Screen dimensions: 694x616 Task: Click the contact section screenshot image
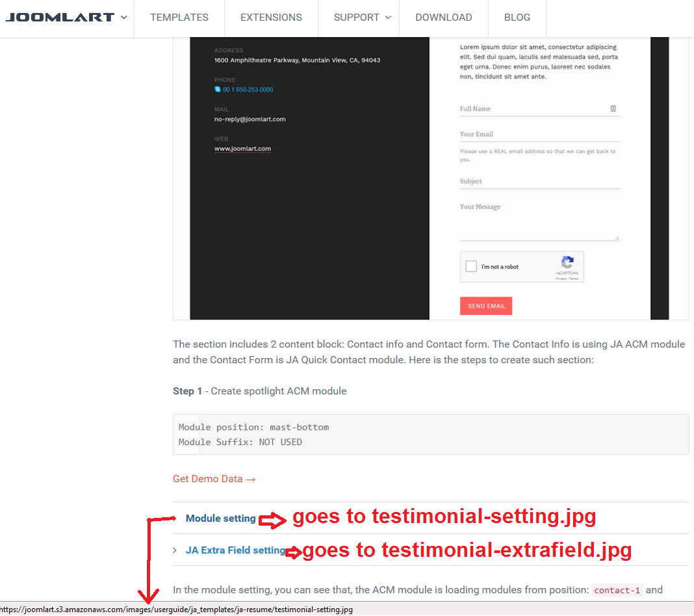431,178
